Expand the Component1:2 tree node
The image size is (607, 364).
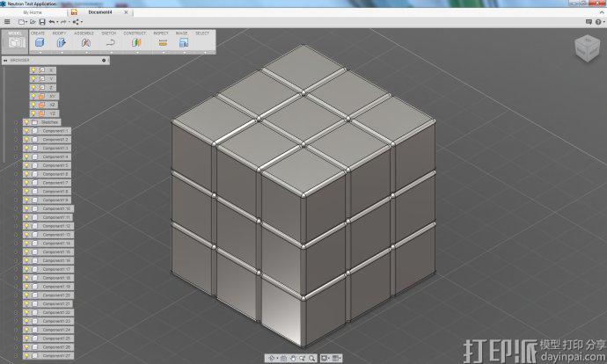click(x=16, y=139)
